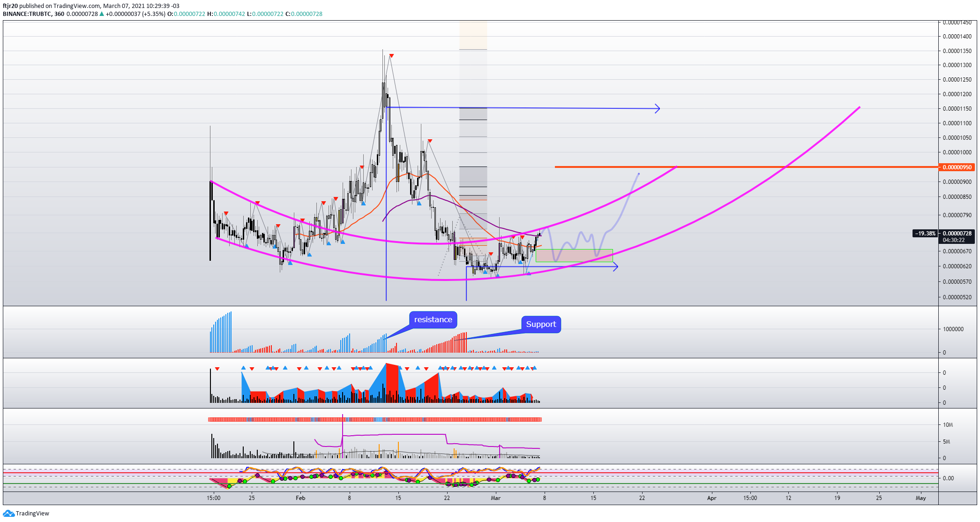The height and width of the screenshot is (522, 980).
Task: Click the TradingView cloud logo icon
Action: coord(8,513)
